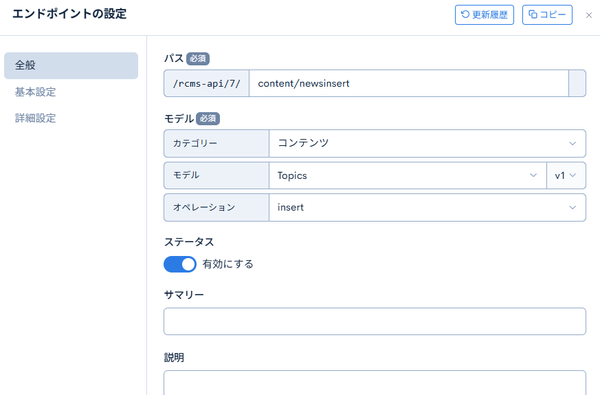600x395 pixels.
Task: Open the 詳細設定 tab
Action: coord(35,118)
